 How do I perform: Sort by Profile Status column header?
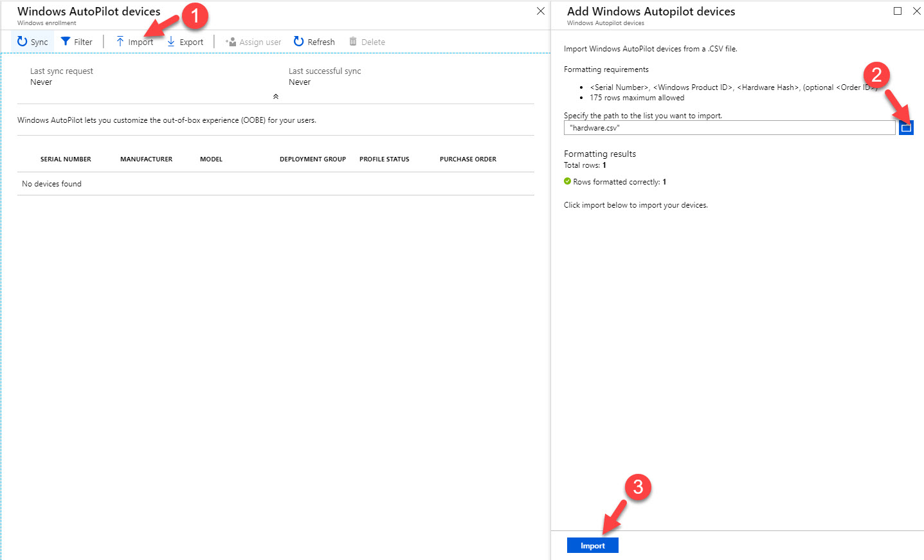(x=385, y=159)
